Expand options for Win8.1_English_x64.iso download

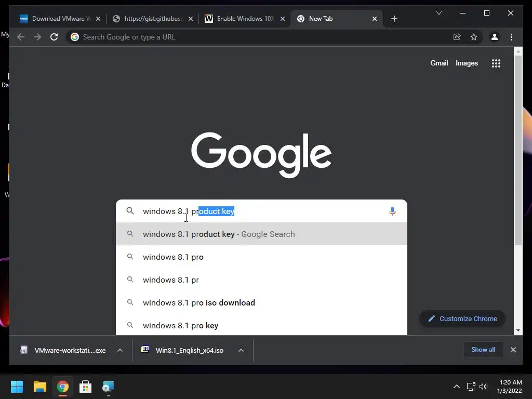pos(241,350)
